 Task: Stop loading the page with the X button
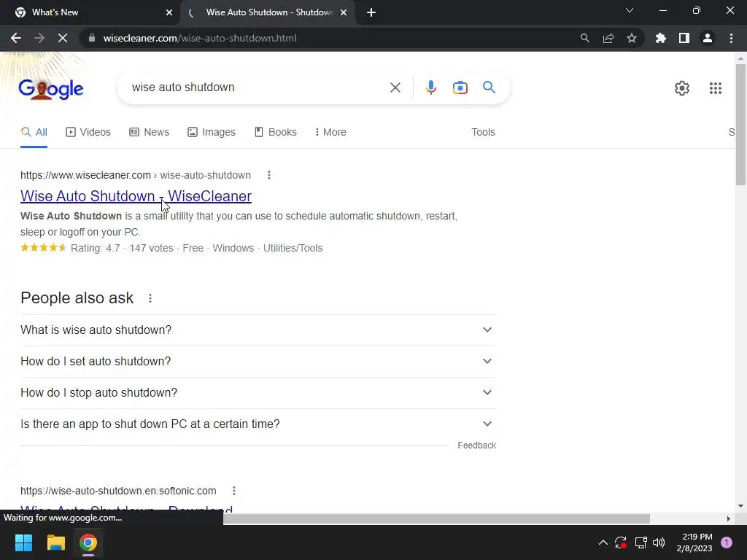pyautogui.click(x=63, y=38)
